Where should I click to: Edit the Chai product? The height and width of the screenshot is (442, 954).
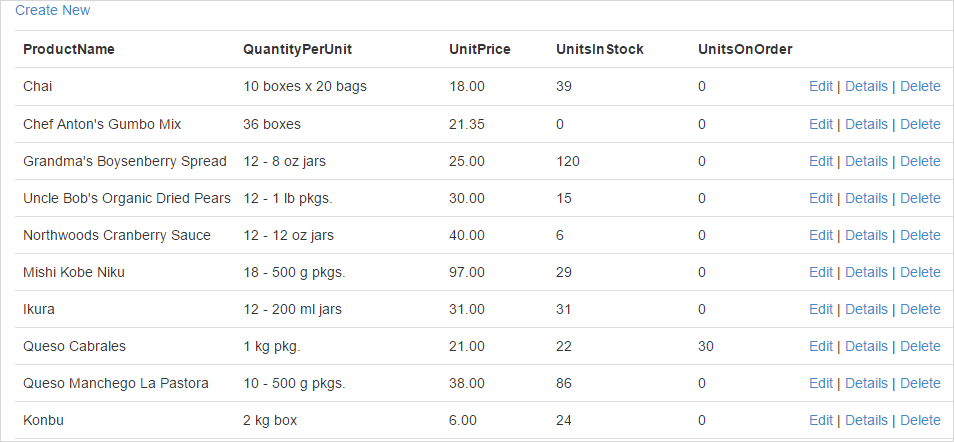click(820, 87)
